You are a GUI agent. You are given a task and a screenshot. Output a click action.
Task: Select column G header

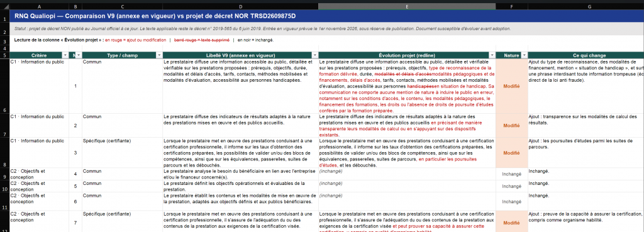click(x=586, y=6)
